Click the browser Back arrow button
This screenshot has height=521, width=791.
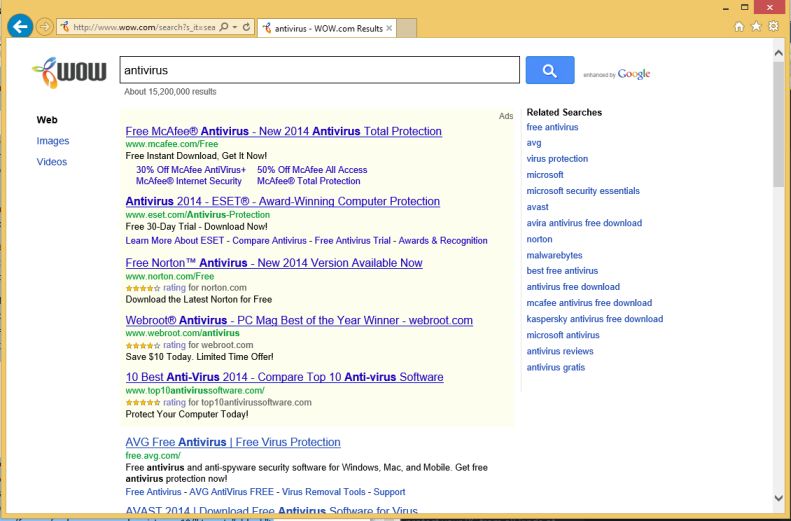[x=20, y=26]
